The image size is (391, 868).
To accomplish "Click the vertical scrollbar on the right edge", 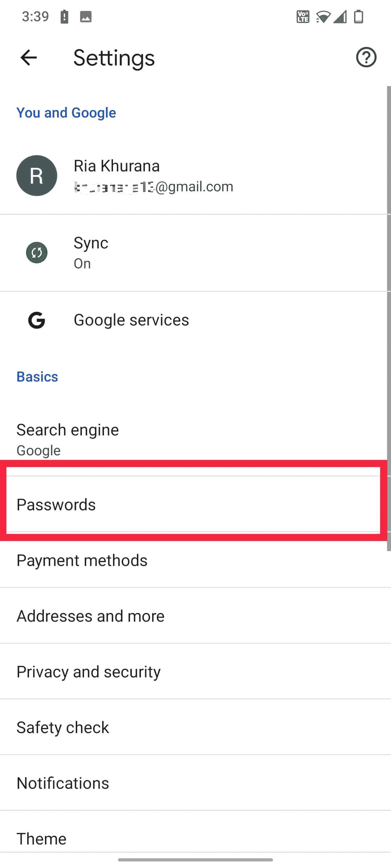I will pyautogui.click(x=389, y=318).
